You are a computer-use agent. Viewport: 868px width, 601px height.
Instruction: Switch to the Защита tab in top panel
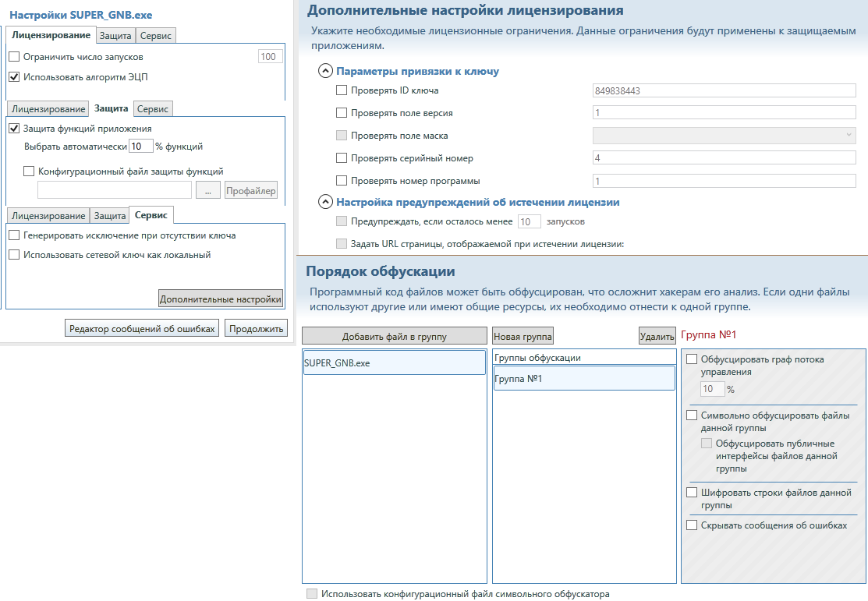click(115, 36)
